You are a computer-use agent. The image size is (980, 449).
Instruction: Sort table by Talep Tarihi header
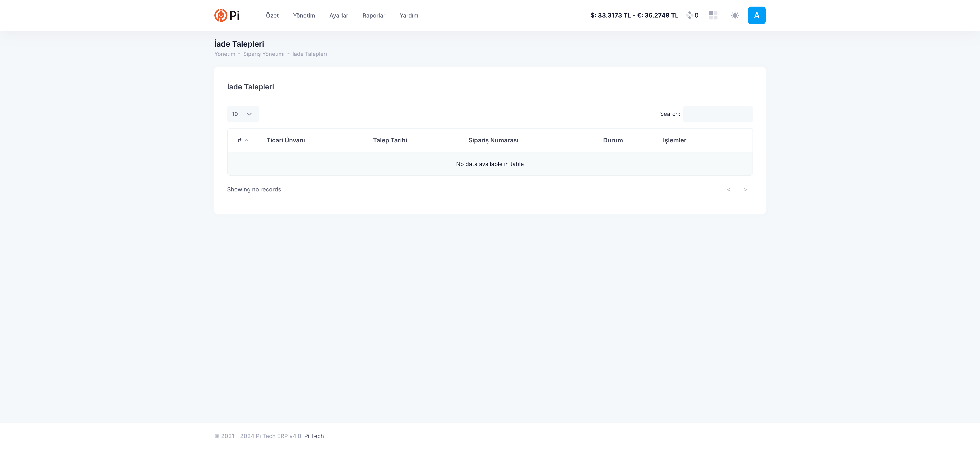coord(390,140)
